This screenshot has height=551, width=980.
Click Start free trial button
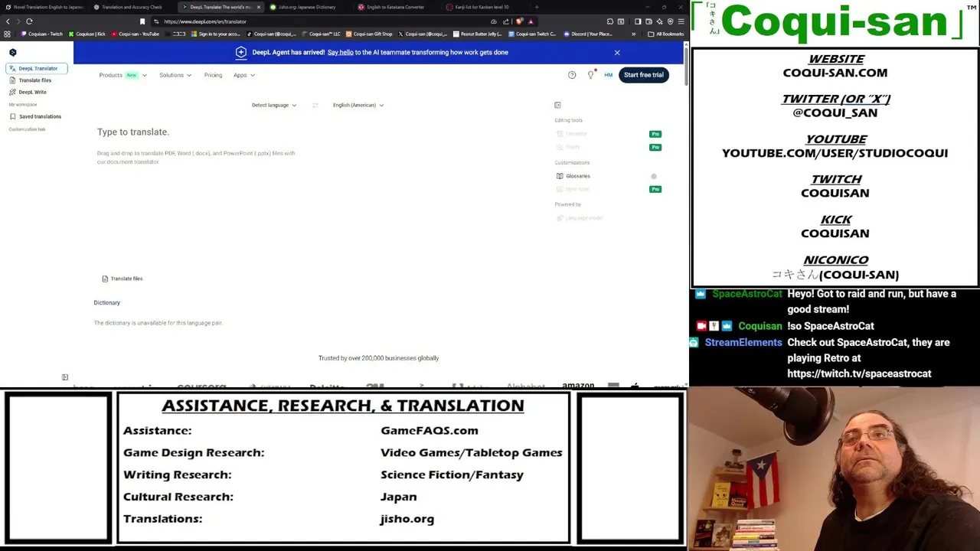pyautogui.click(x=643, y=75)
